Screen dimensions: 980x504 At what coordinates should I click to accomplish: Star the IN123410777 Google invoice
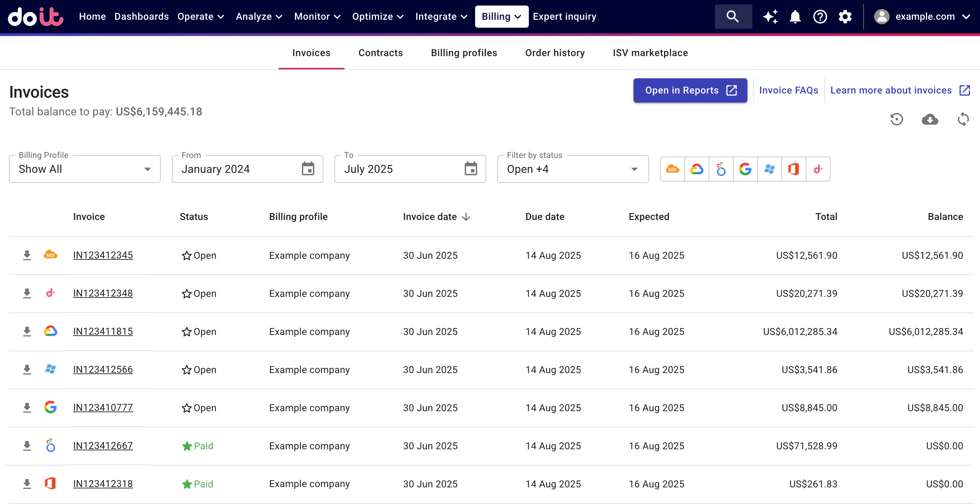[186, 407]
